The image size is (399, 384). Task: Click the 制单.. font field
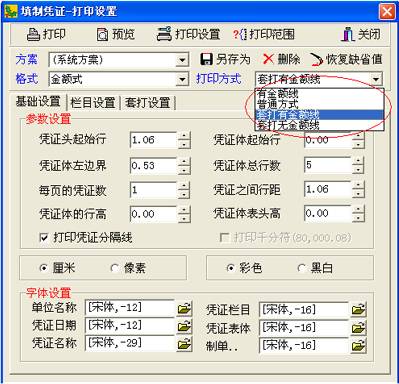304,345
